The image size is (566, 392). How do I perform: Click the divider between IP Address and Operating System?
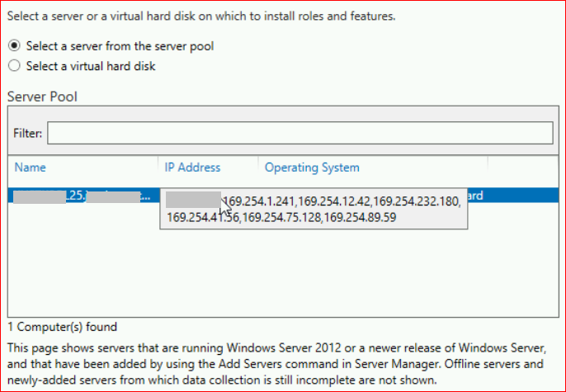pyautogui.click(x=257, y=168)
